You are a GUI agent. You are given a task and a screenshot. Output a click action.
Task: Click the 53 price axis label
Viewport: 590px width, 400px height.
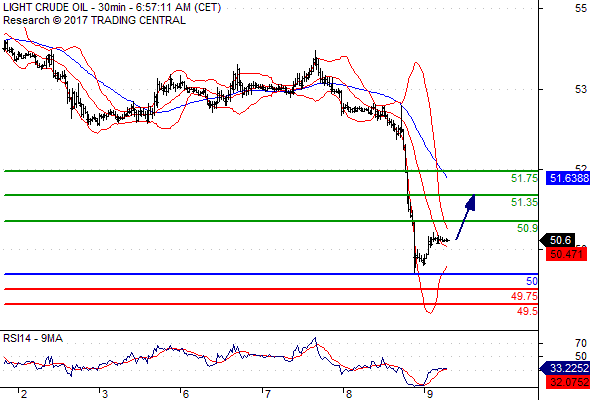point(581,89)
